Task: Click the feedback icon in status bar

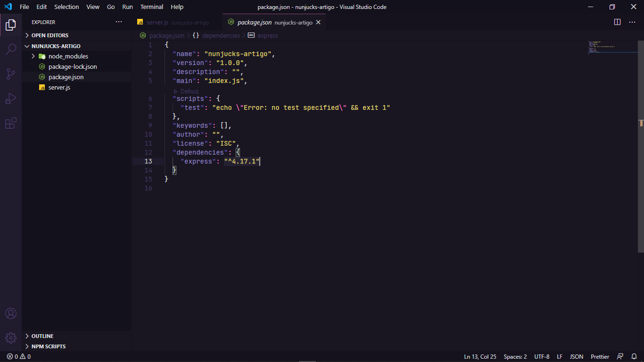Action: pyautogui.click(x=620, y=357)
